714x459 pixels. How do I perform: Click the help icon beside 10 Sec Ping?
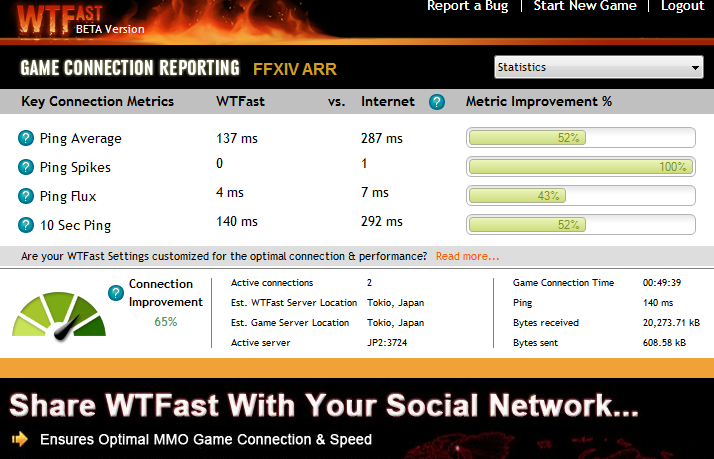pyautogui.click(x=26, y=225)
